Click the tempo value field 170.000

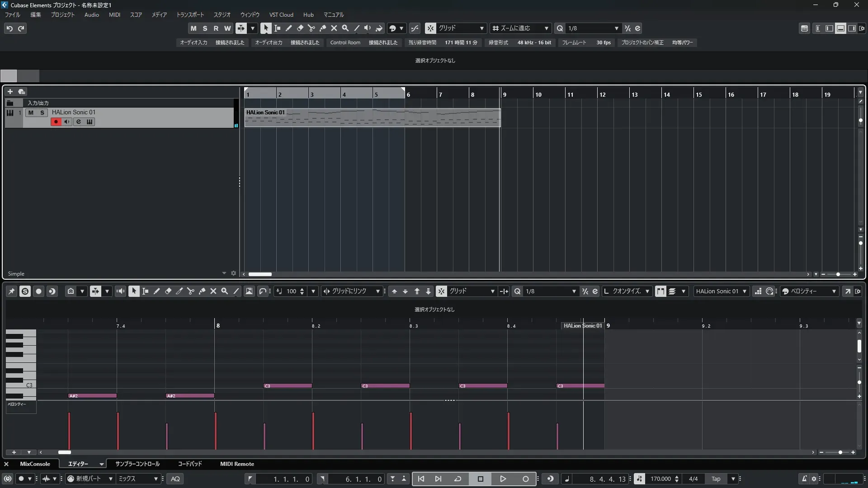(660, 479)
